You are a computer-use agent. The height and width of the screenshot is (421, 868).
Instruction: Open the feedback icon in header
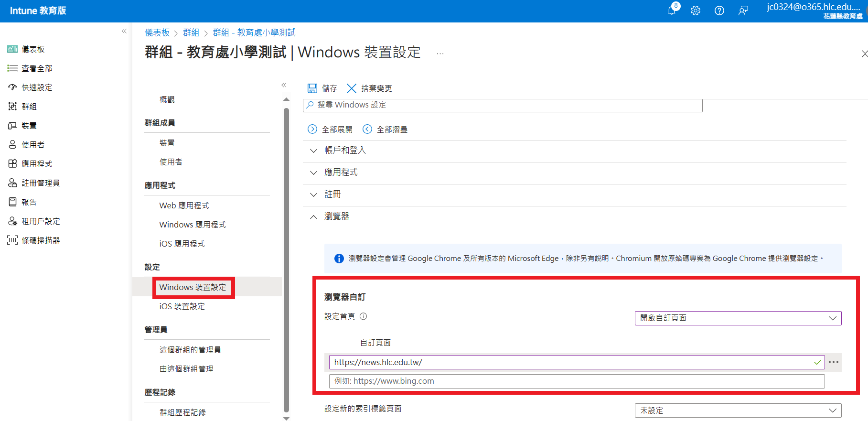click(x=743, y=11)
